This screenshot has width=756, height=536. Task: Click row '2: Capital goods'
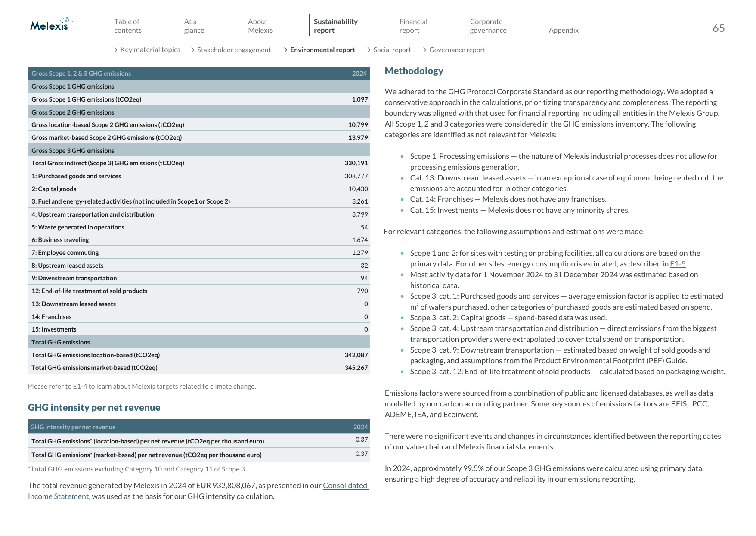(x=199, y=189)
